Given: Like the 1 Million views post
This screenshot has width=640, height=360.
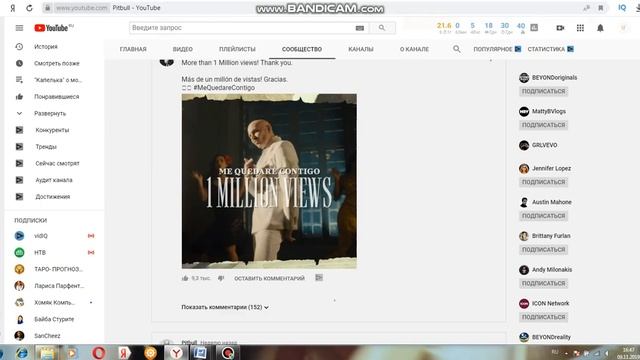Looking at the screenshot, I should click(x=185, y=278).
